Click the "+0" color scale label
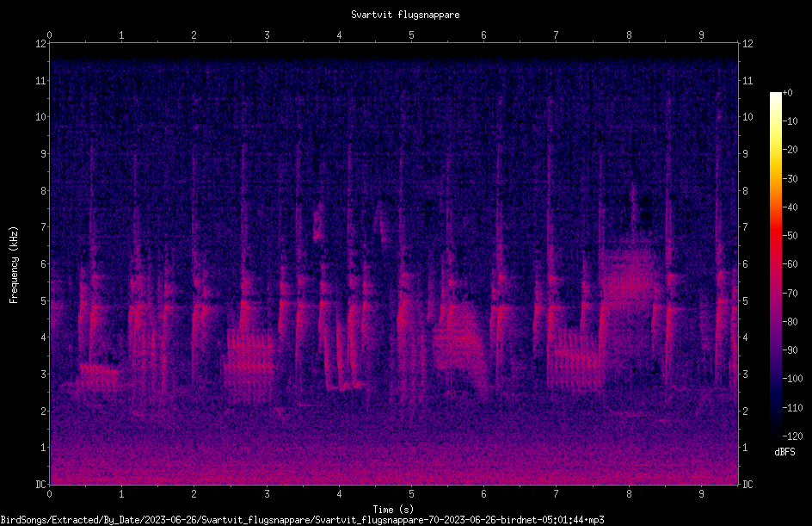Image resolution: width=812 pixels, height=526 pixels. click(x=788, y=93)
